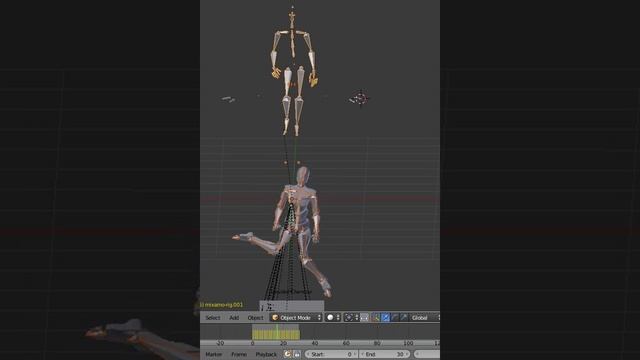
Task: Open the viewport shading sphere dropdown
Action: (x=333, y=318)
